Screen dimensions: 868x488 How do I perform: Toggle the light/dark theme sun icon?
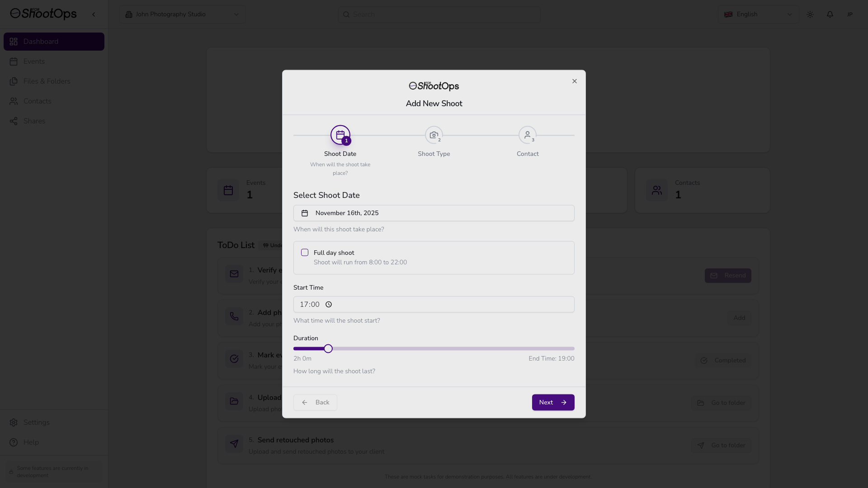coord(810,14)
